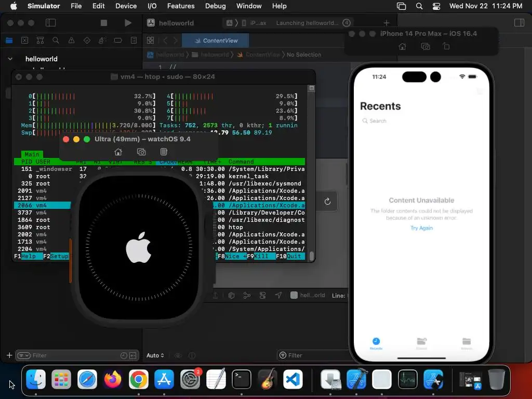Open the navigator filter options dropdown
This screenshot has height=399, width=532.
pyautogui.click(x=24, y=355)
